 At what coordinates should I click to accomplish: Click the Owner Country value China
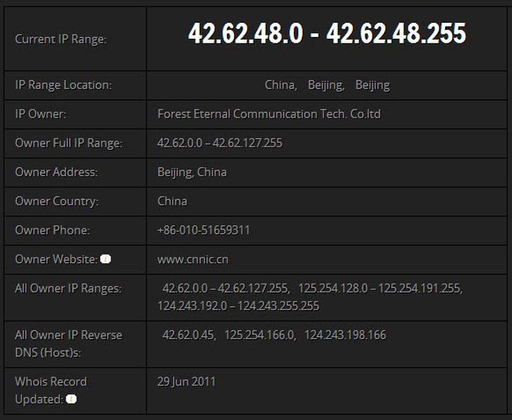tap(172, 201)
